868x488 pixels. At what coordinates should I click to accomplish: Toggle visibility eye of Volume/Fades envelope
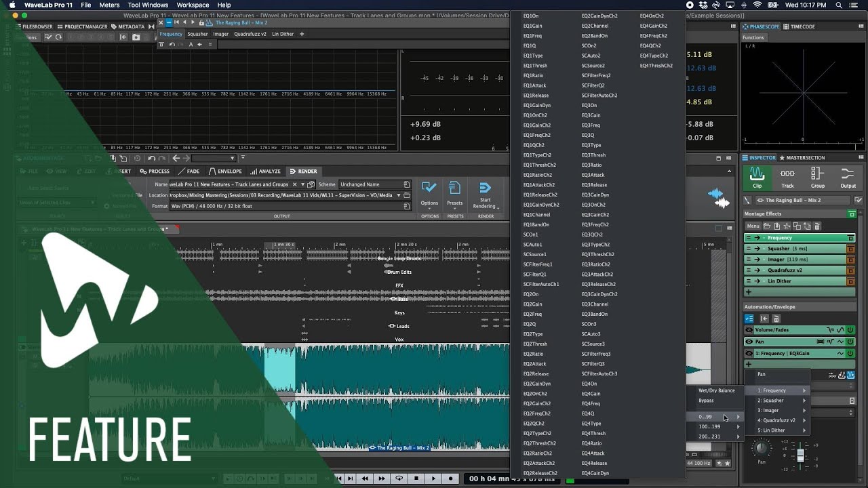749,330
